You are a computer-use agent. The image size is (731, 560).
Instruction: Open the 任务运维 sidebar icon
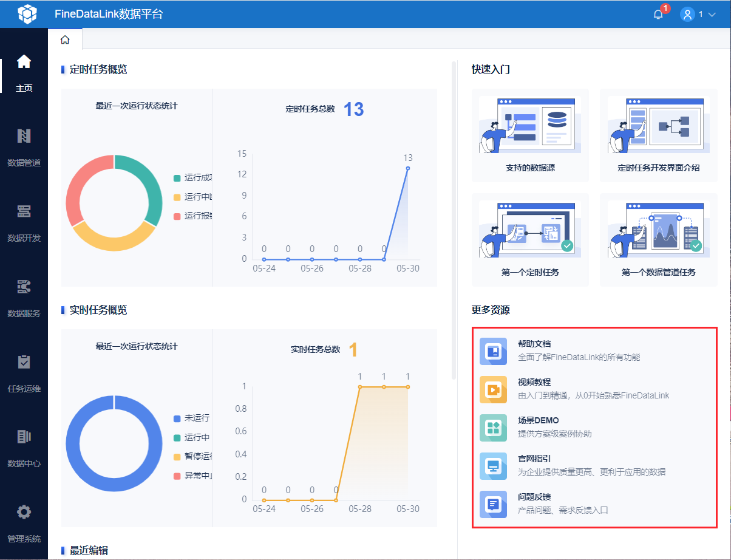24,362
